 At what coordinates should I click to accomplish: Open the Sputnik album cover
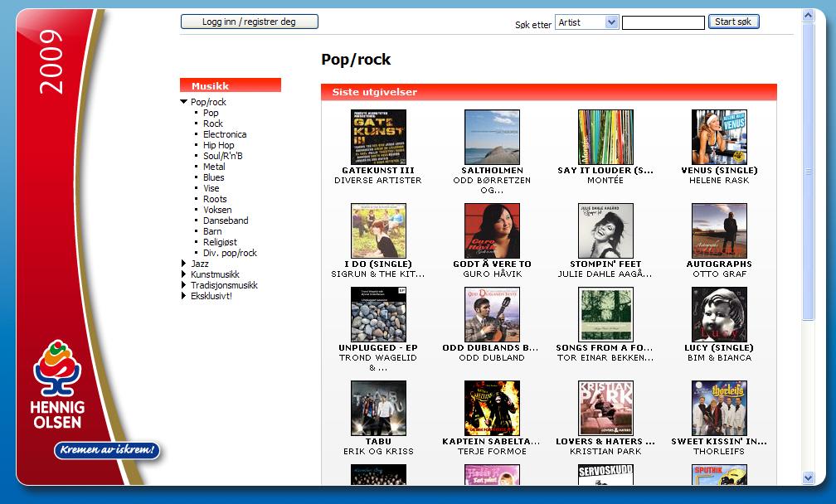tap(719, 474)
